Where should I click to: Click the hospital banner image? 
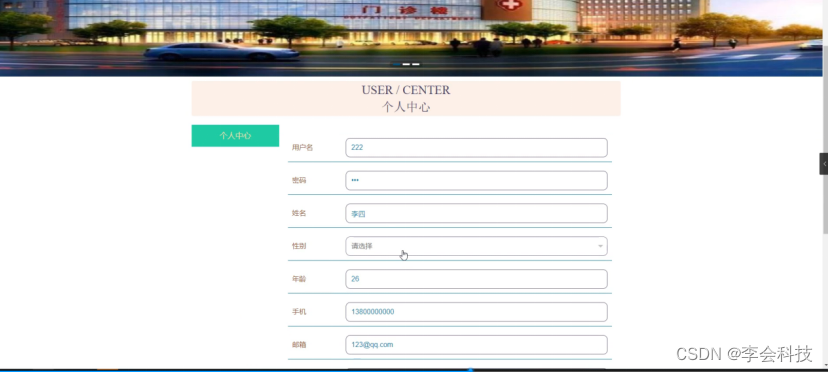click(411, 38)
